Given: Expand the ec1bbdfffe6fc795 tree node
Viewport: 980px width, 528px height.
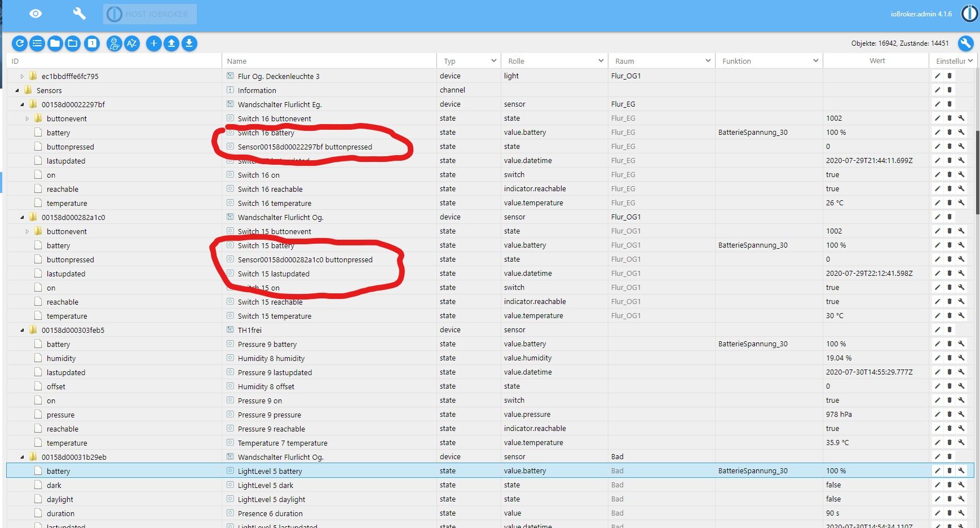Looking at the screenshot, I should click(x=23, y=76).
